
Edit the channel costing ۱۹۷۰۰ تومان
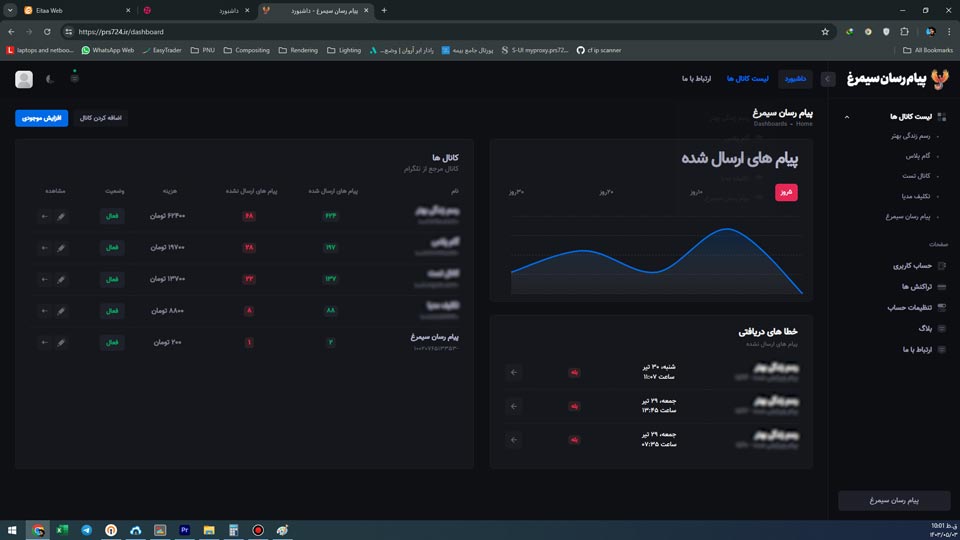pyautogui.click(x=61, y=248)
